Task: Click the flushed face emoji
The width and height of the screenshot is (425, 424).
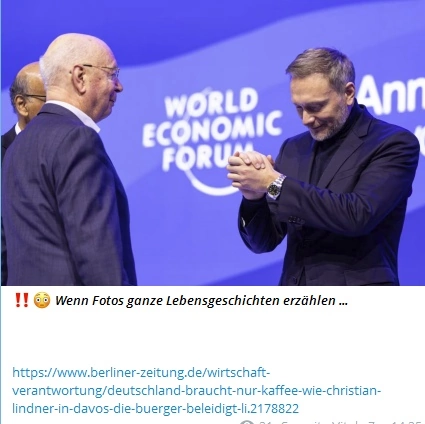Action: point(42,300)
